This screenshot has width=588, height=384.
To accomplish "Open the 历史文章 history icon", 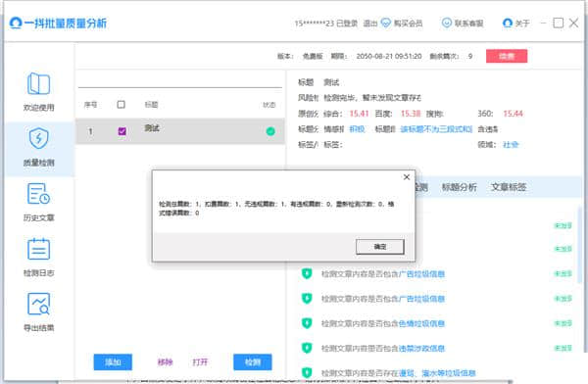I will [38, 194].
